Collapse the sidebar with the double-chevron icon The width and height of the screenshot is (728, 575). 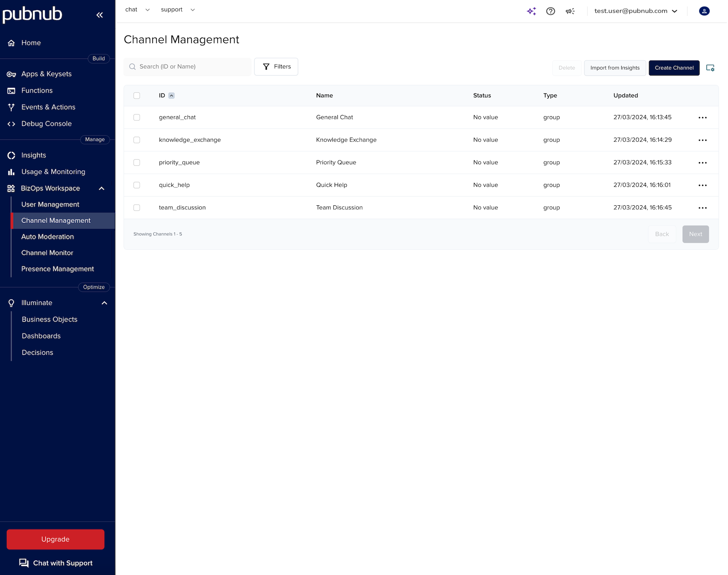pos(99,15)
